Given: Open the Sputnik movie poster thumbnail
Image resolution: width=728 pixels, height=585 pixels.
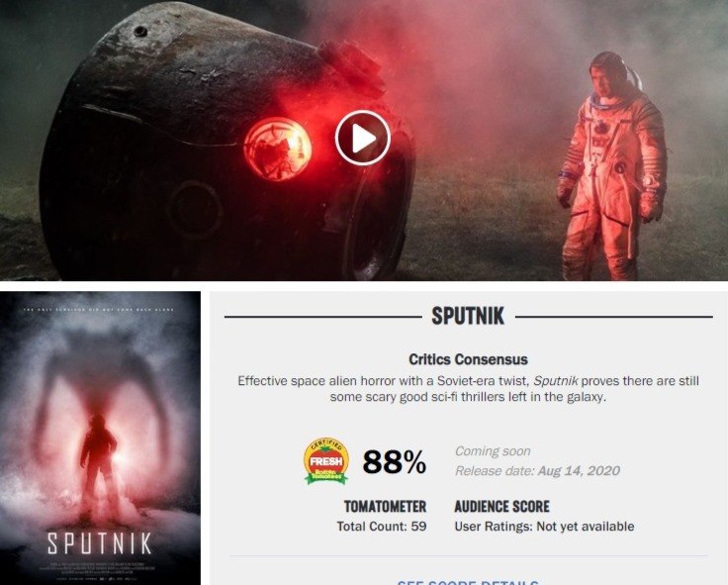Looking at the screenshot, I should (x=100, y=438).
